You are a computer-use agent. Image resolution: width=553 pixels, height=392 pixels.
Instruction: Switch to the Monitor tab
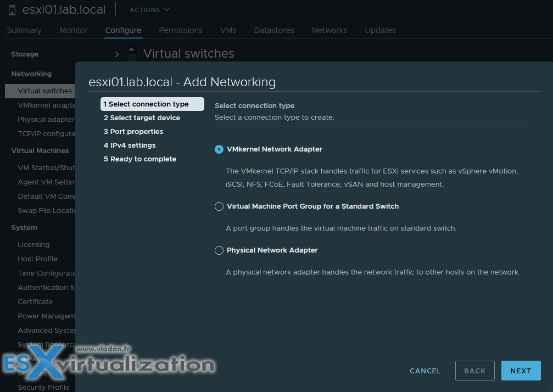(x=74, y=30)
